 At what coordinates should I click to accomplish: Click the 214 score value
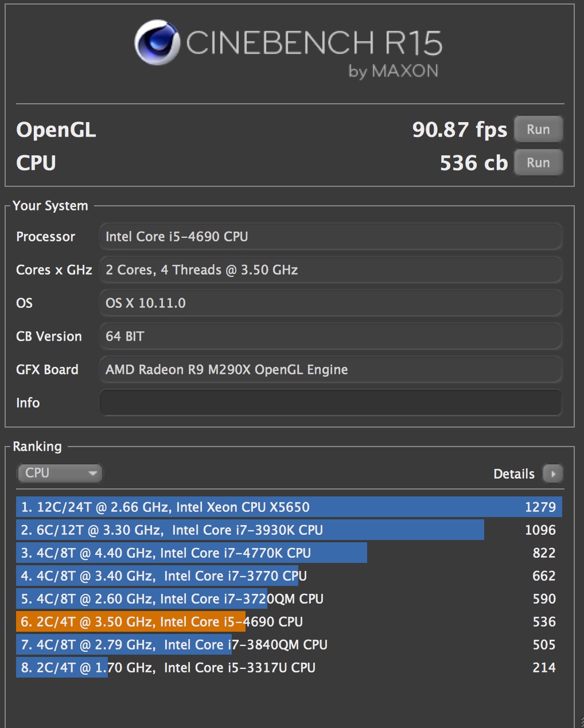pyautogui.click(x=544, y=668)
